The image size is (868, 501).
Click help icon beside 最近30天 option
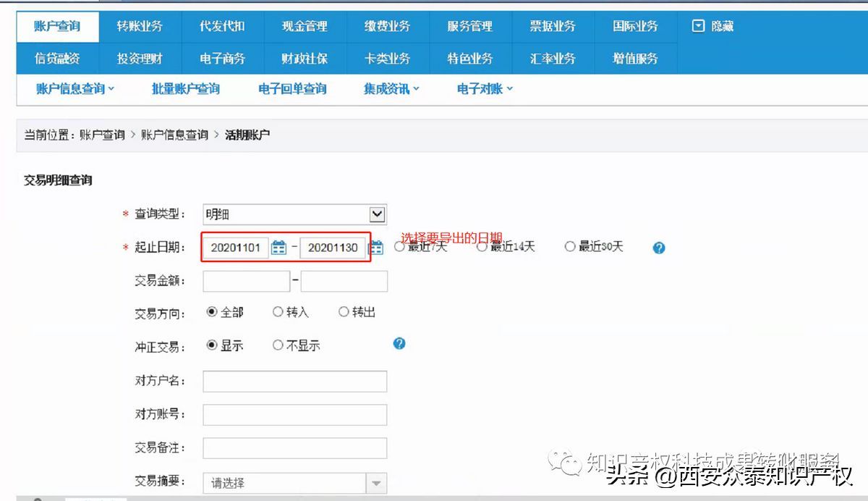pos(658,248)
